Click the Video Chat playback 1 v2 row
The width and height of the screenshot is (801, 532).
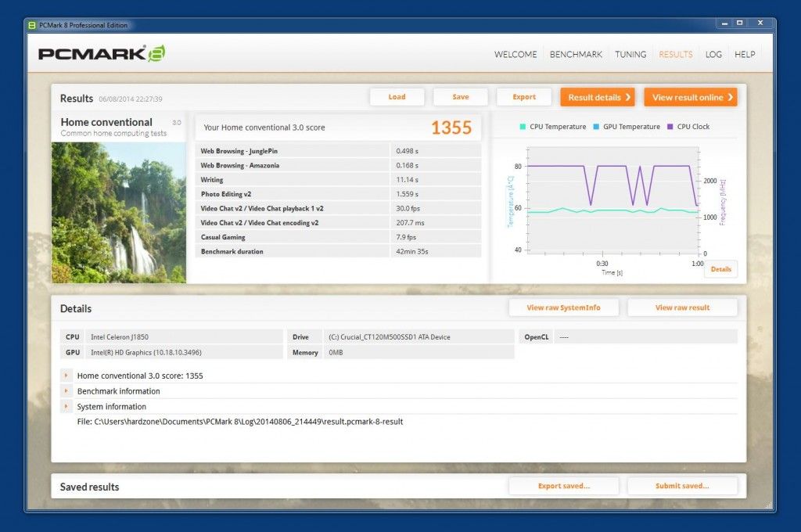[x=338, y=208]
